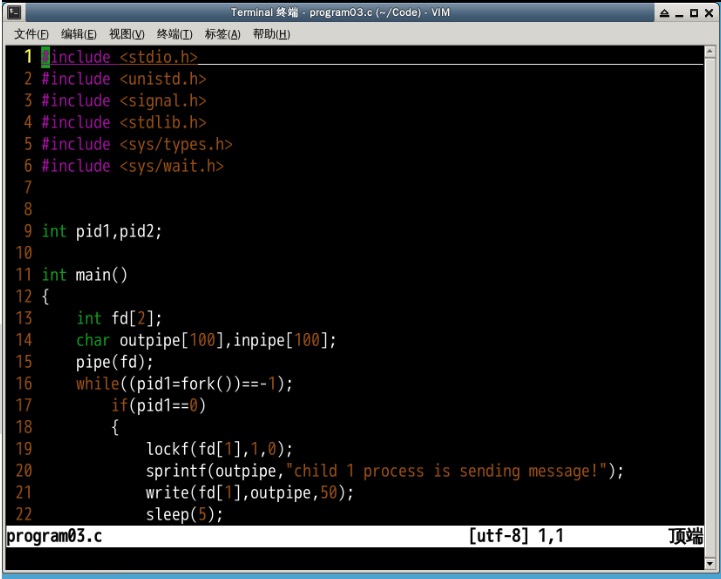Roll up the window with the shade button
Image resolution: width=721 pixels, height=579 pixels.
point(664,13)
